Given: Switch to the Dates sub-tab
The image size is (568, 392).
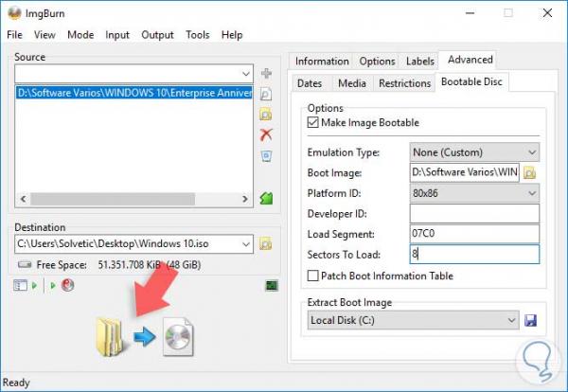Looking at the screenshot, I should tap(310, 83).
